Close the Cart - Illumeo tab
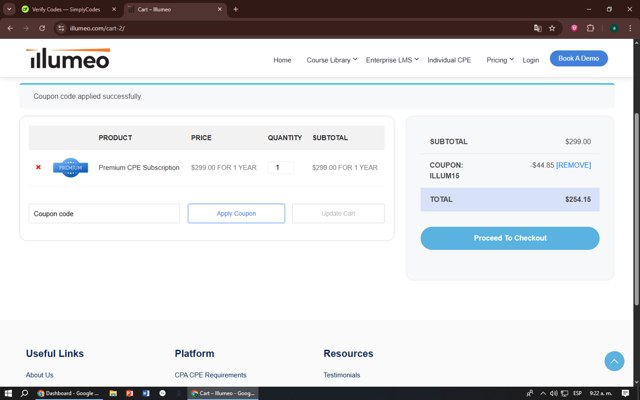This screenshot has width=640, height=400. [x=220, y=9]
